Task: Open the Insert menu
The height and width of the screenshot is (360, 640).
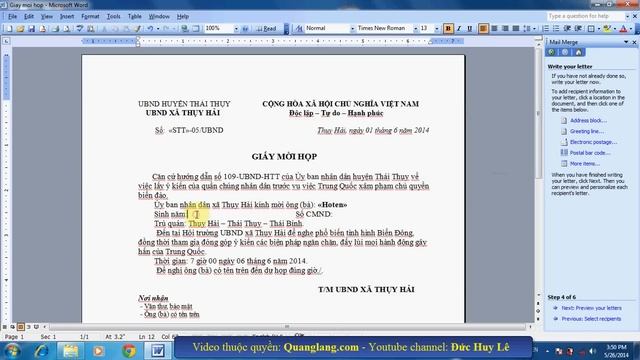Action: 67,16
